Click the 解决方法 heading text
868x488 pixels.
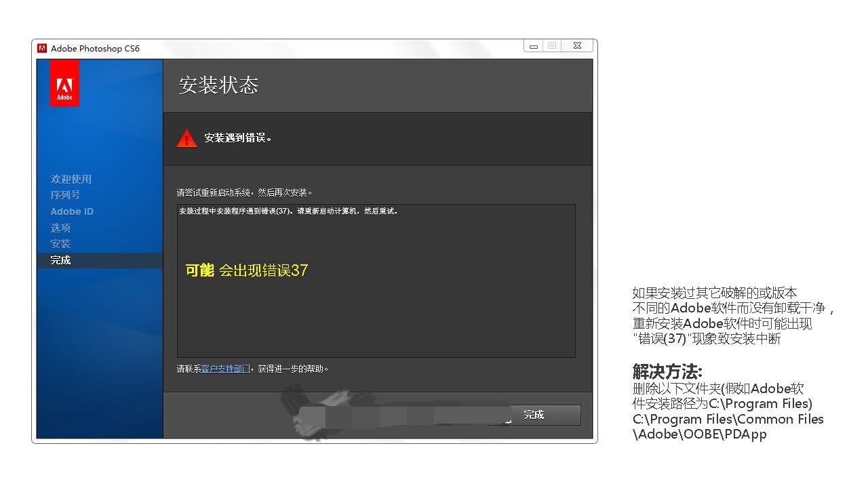click(667, 371)
